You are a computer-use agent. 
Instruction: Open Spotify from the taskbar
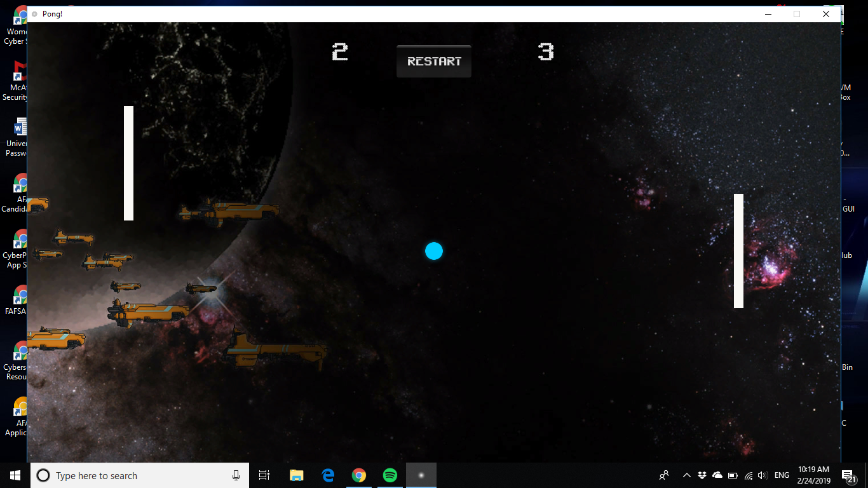[390, 475]
